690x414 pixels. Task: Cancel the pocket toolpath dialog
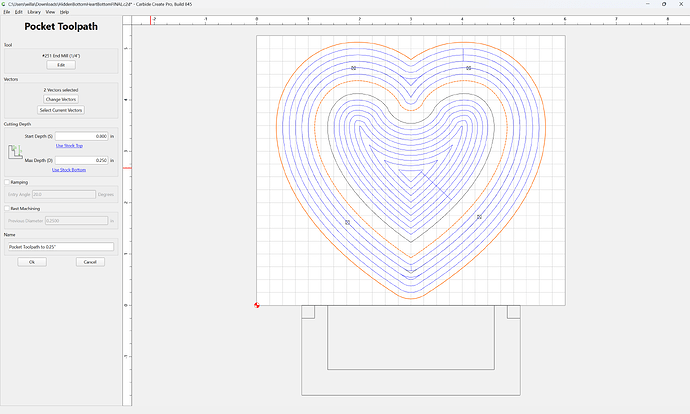click(90, 262)
